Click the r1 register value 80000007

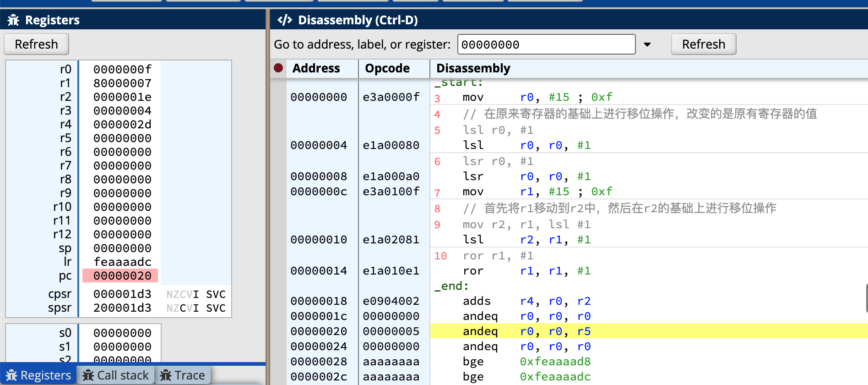[x=122, y=83]
